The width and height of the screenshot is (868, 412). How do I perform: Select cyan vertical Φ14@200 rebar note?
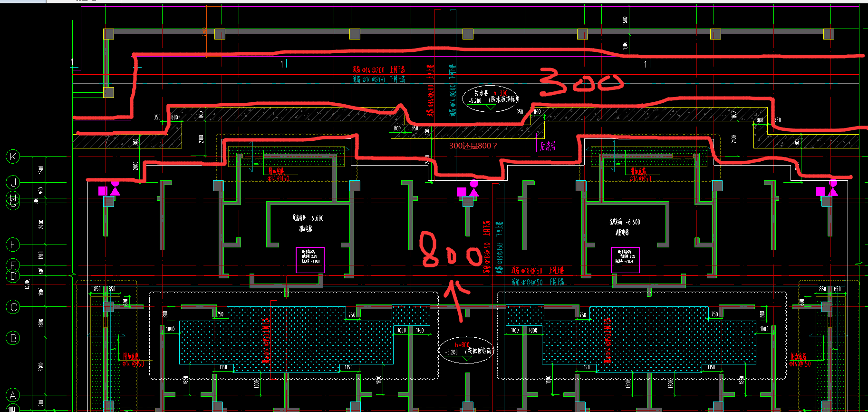453,90
